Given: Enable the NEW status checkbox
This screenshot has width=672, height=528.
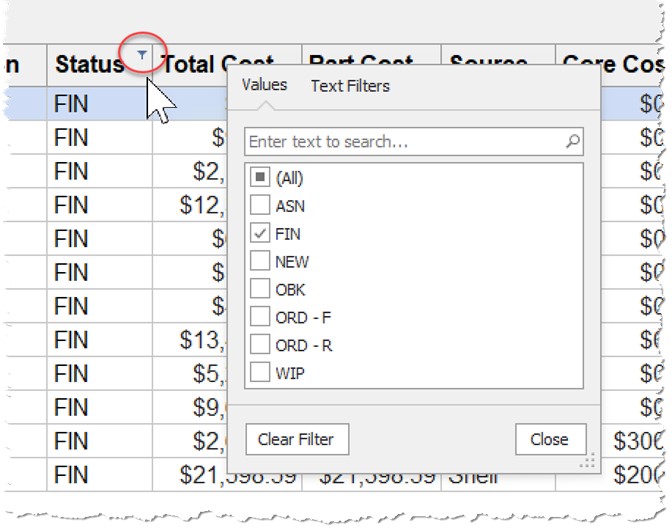Looking at the screenshot, I should (x=259, y=262).
